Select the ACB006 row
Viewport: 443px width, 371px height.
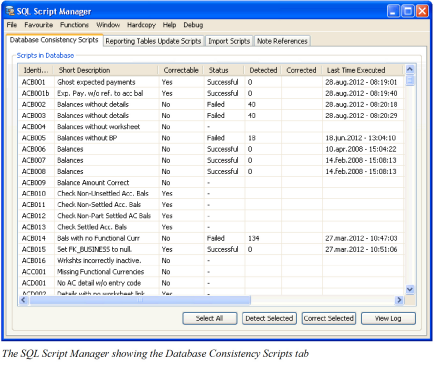[211, 149]
